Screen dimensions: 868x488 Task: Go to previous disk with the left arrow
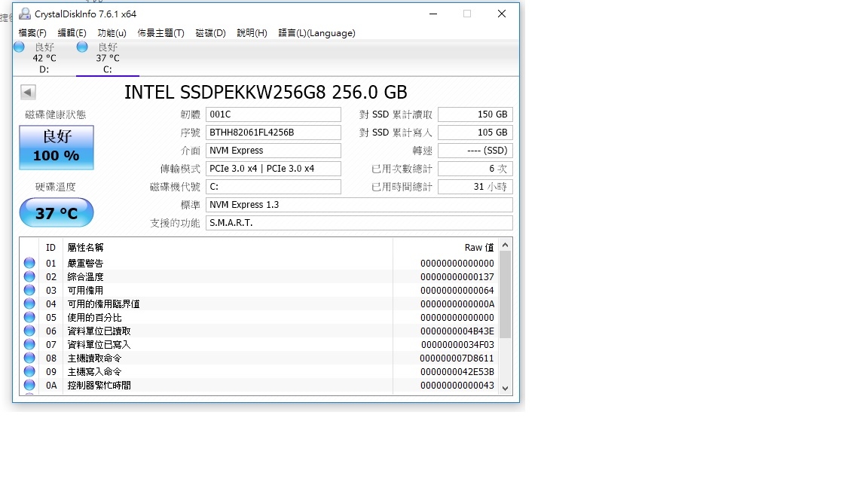(28, 92)
